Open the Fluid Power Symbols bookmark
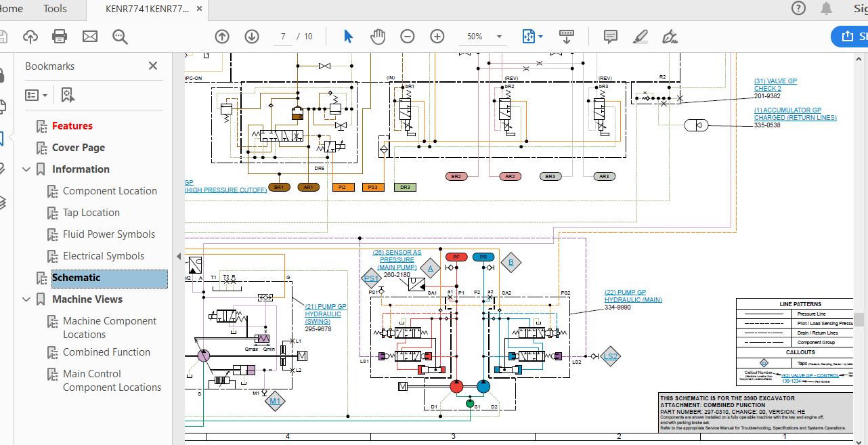Screen dimensions: 868x445 click(x=108, y=234)
